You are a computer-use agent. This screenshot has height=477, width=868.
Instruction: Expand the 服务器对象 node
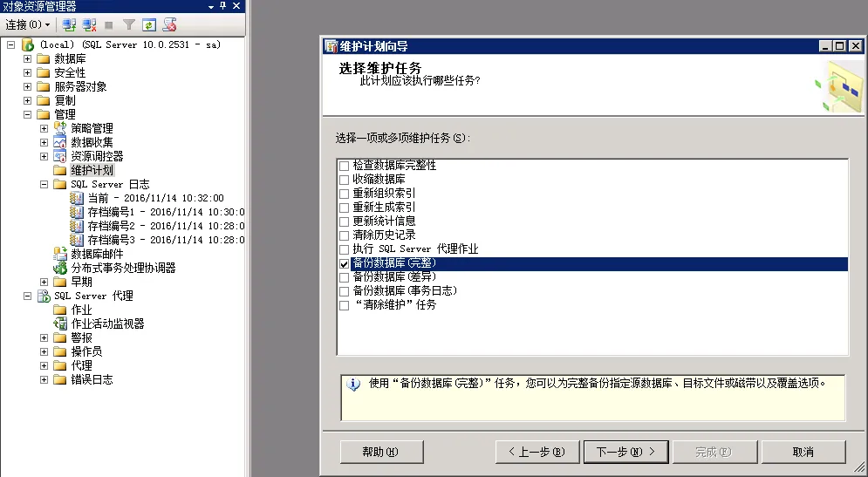pyautogui.click(x=28, y=87)
